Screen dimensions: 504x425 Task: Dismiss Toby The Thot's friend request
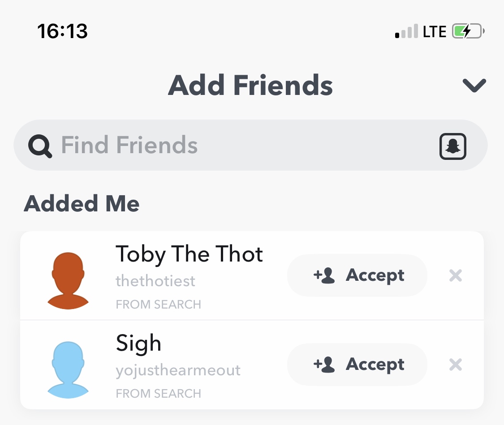click(x=455, y=275)
